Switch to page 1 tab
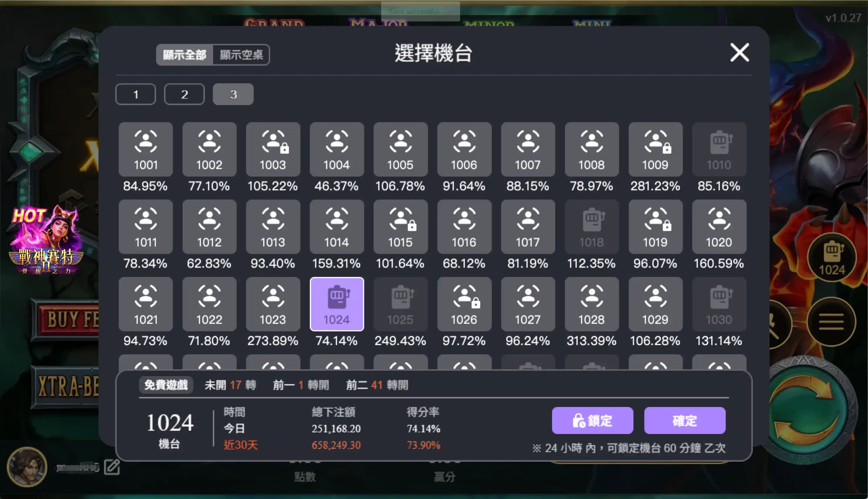This screenshot has height=499, width=868. click(x=135, y=94)
